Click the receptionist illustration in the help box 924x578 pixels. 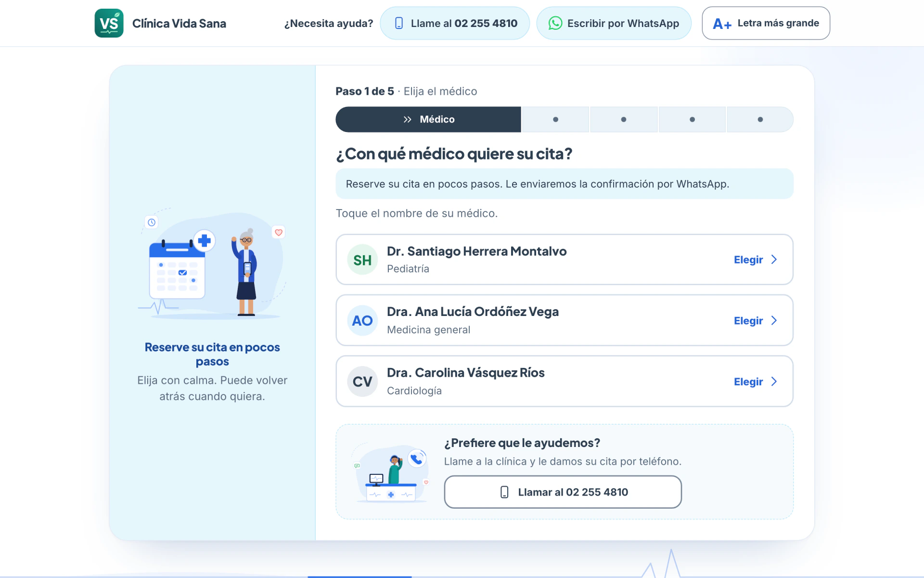(391, 473)
